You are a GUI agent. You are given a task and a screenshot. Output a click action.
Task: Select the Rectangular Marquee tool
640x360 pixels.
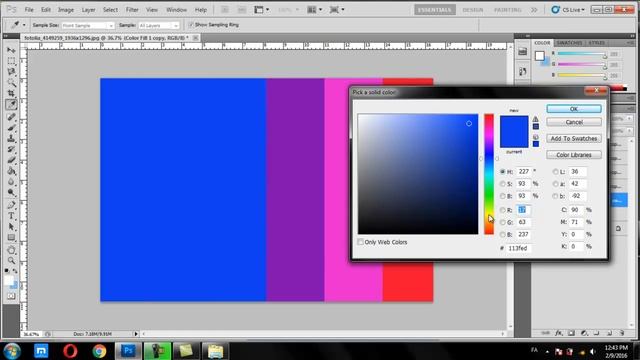pyautogui.click(x=11, y=61)
